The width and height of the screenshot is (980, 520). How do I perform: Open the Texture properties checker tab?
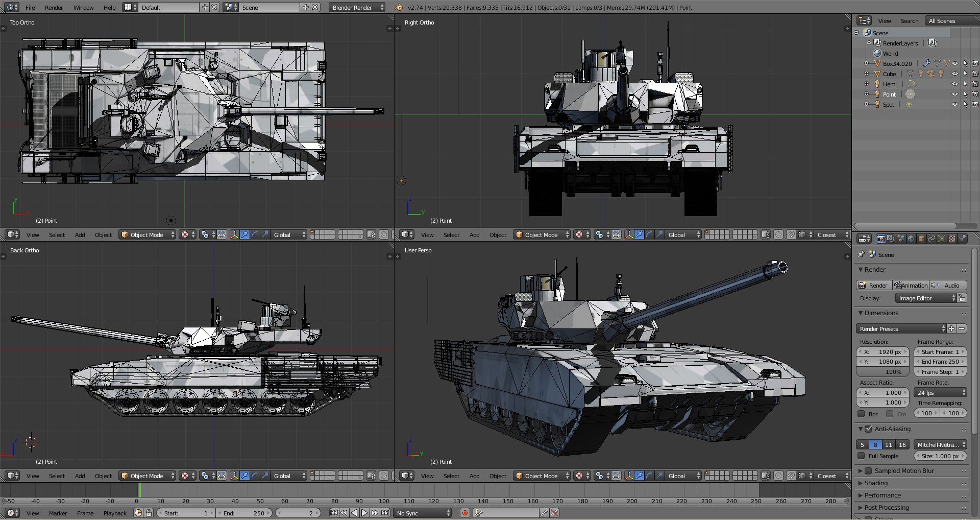[x=952, y=239]
